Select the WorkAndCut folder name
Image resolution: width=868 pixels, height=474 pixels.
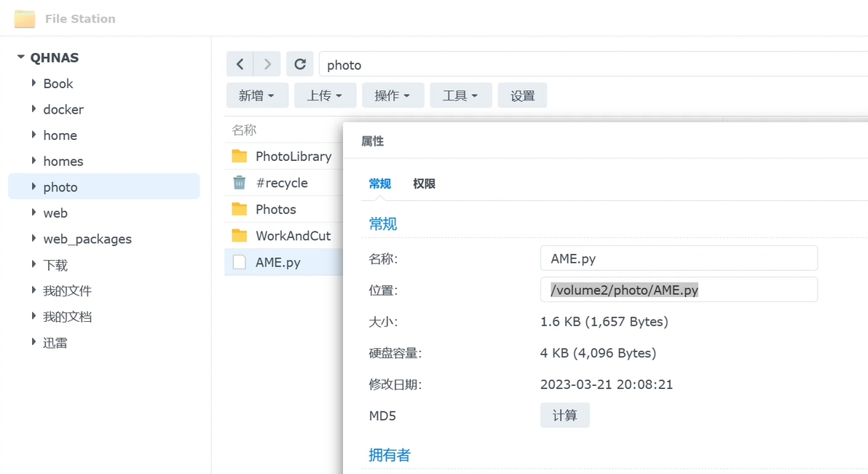(x=293, y=236)
